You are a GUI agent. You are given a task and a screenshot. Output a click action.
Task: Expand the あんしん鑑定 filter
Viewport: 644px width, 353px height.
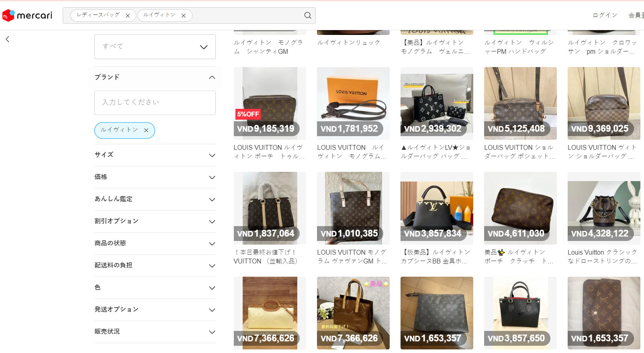pos(155,199)
